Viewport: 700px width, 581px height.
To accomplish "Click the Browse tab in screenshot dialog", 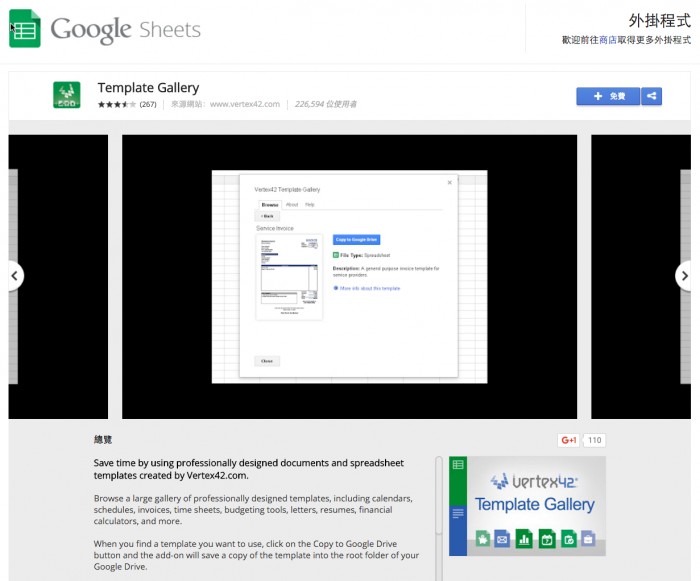I will tap(270, 205).
